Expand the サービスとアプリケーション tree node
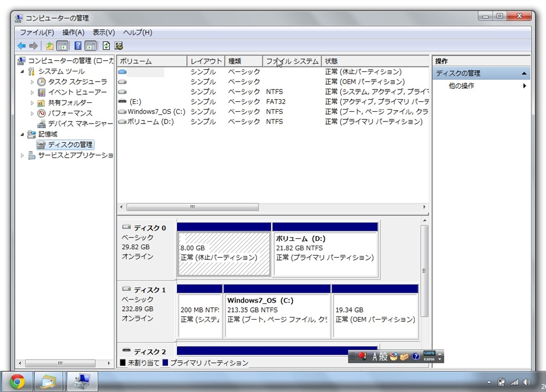Screen dimensions: 546x392 pos(22,156)
